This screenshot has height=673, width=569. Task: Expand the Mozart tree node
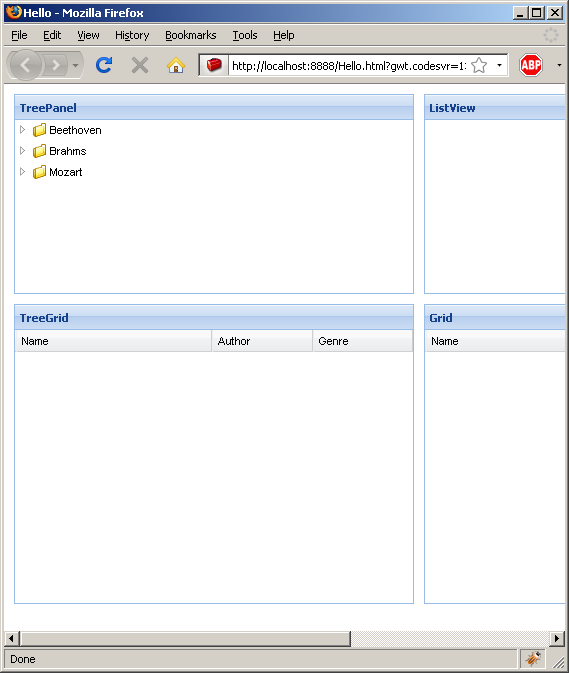pyautogui.click(x=23, y=171)
